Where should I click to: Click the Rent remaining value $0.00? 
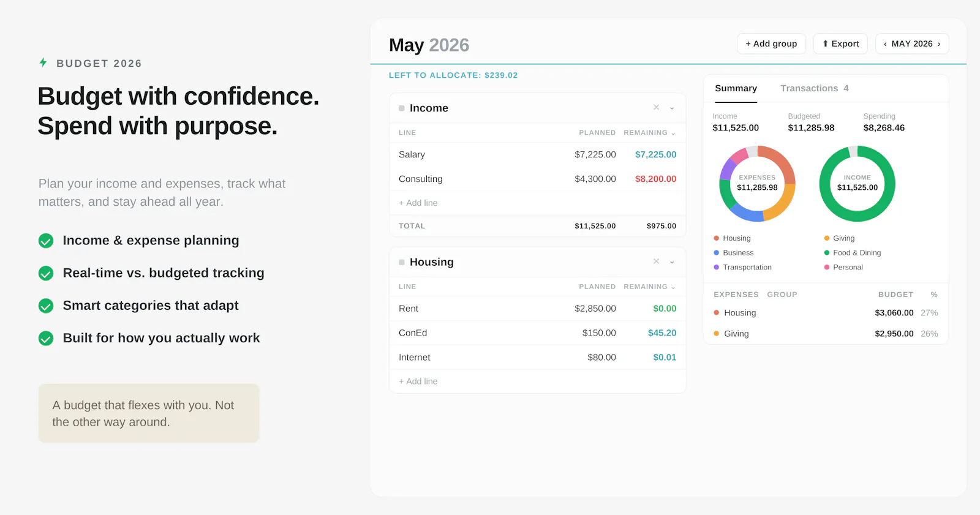pos(665,309)
